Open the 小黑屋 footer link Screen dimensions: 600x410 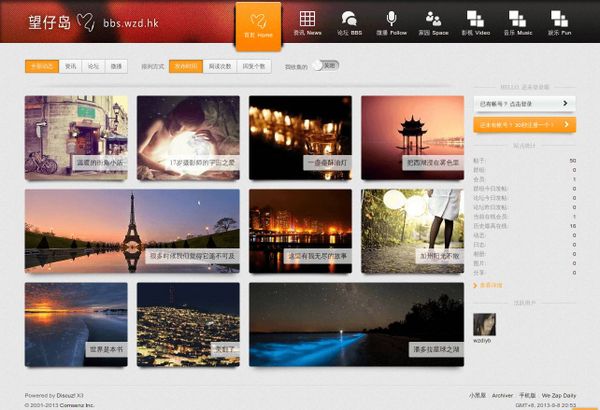tap(478, 395)
